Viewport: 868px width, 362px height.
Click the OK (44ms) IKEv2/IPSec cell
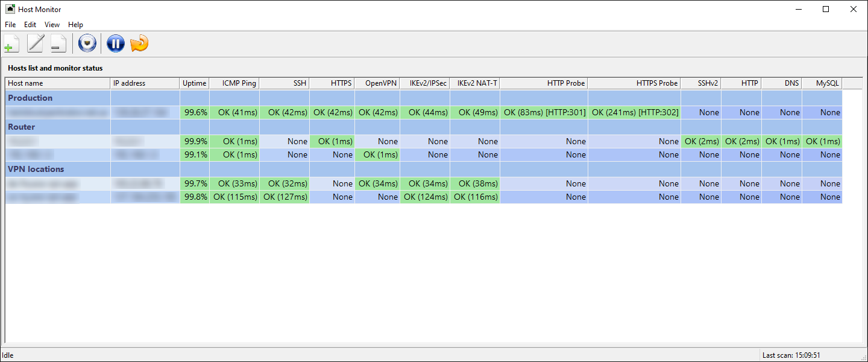coord(425,112)
